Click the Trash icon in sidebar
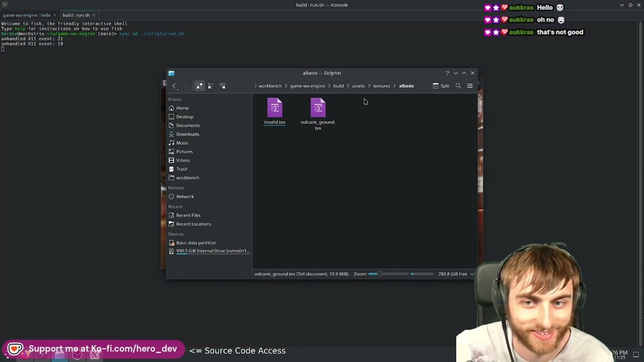 click(x=172, y=169)
